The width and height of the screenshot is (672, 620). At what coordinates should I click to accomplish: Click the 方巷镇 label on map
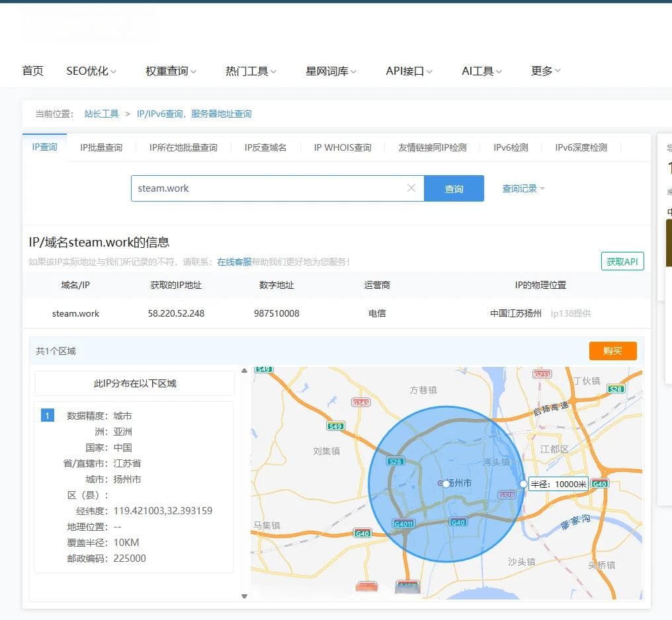tap(423, 390)
